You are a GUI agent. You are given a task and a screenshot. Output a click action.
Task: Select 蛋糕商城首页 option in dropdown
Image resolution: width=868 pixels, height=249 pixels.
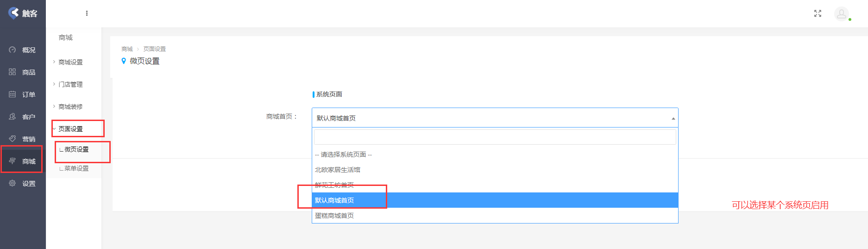click(334, 216)
